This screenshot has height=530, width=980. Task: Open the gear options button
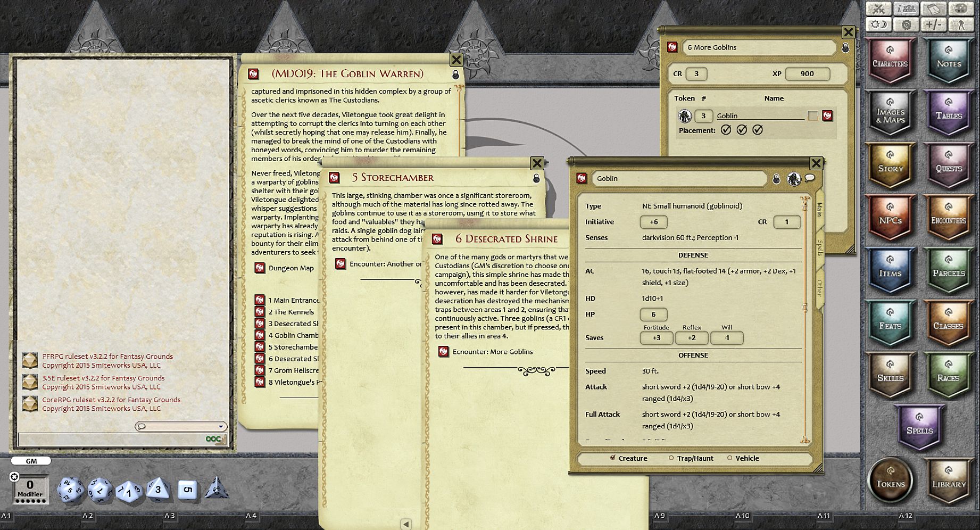pos(906,24)
